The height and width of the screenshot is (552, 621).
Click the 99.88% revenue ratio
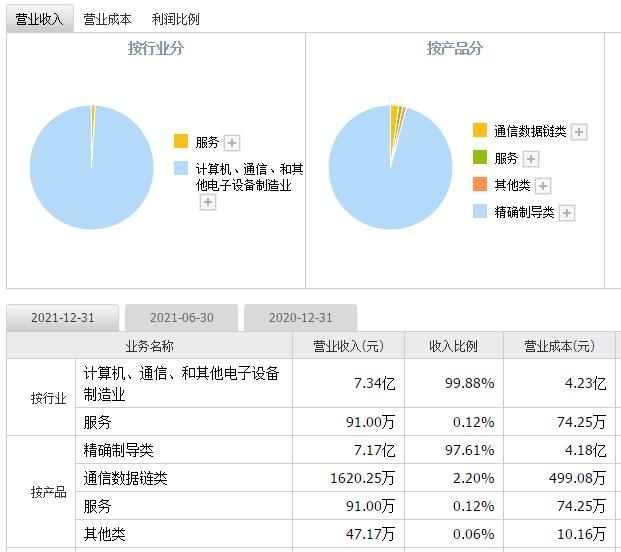470,383
